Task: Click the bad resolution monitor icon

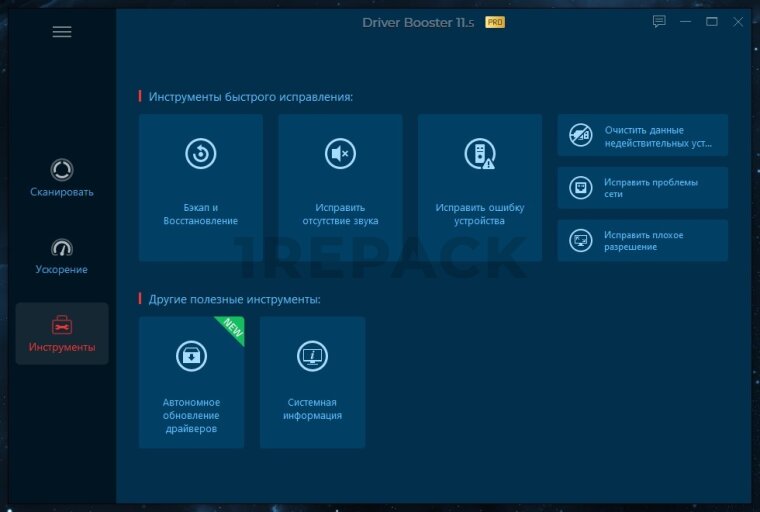Action: point(580,241)
